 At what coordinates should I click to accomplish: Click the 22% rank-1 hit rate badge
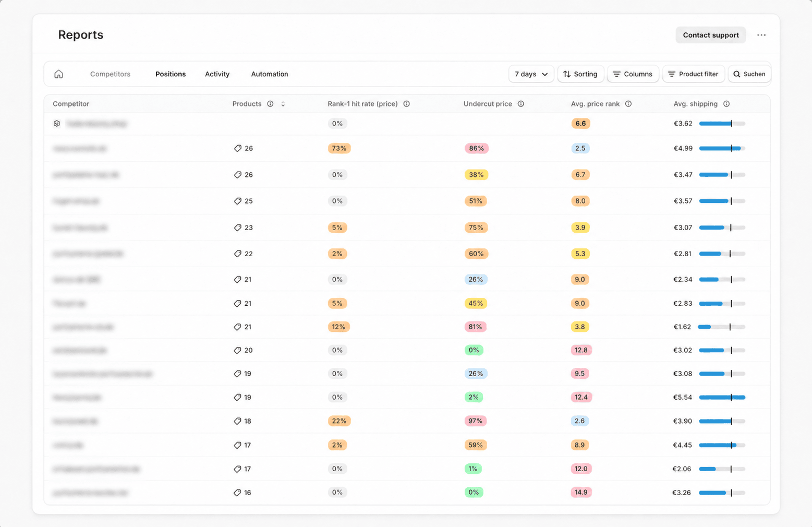(x=339, y=421)
